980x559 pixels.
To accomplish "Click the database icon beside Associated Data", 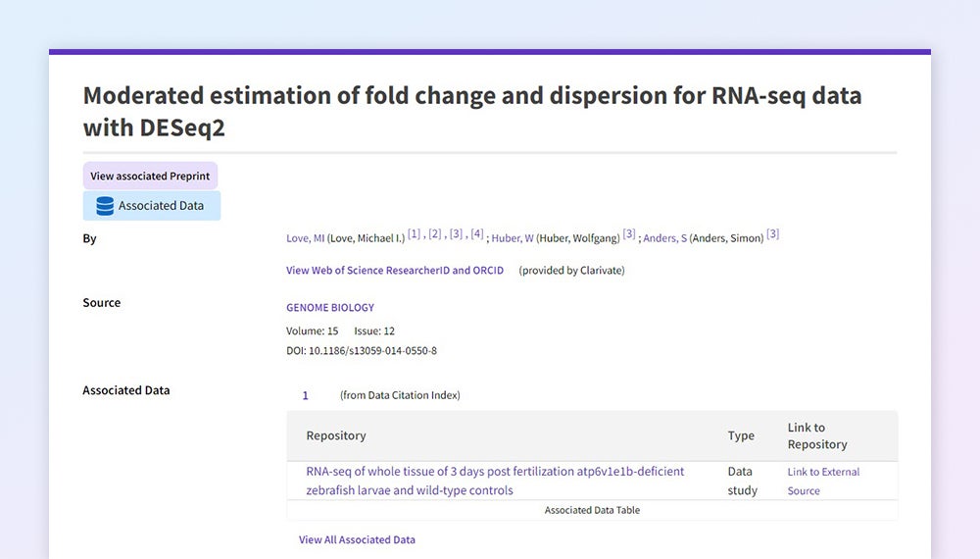I will [x=105, y=206].
